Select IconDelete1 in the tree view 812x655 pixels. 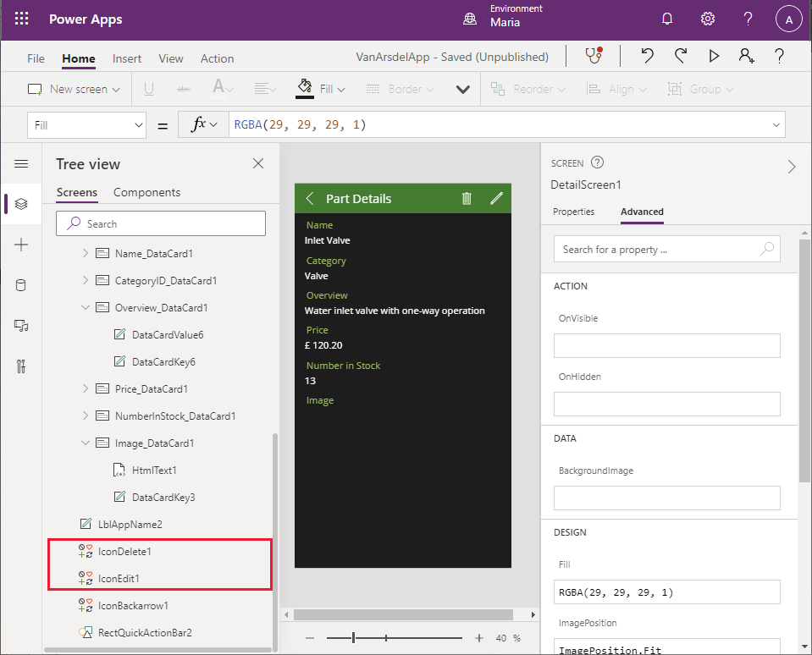(x=124, y=551)
